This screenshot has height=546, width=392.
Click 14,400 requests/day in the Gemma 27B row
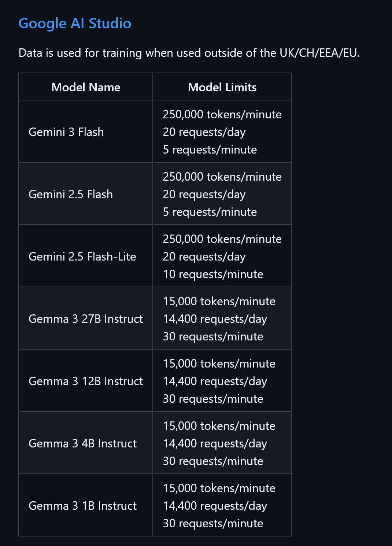click(215, 319)
